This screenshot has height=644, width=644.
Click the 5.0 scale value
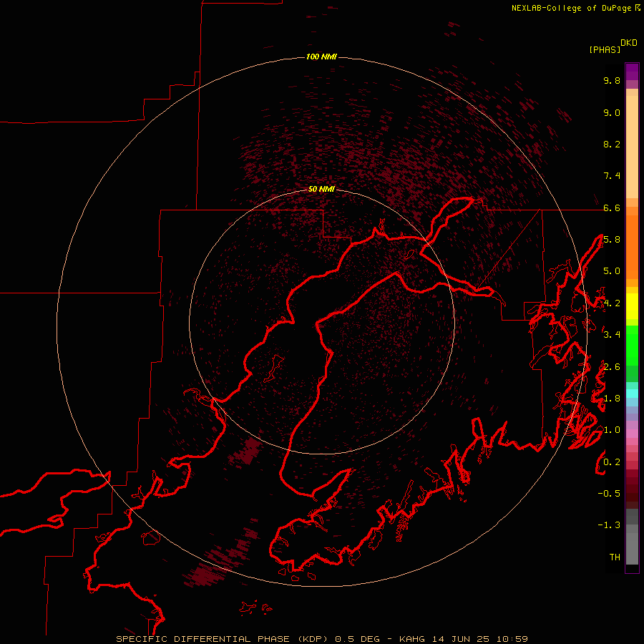(x=612, y=271)
